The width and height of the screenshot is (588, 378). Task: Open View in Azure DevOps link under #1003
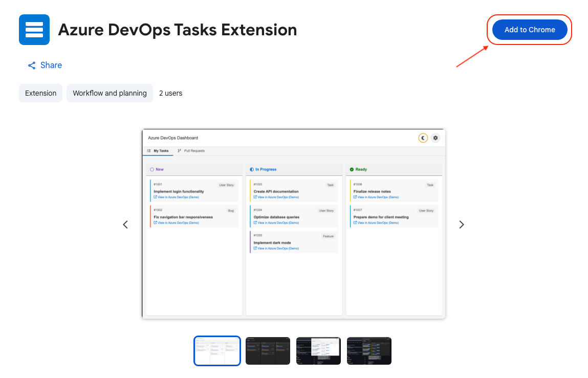276,197
